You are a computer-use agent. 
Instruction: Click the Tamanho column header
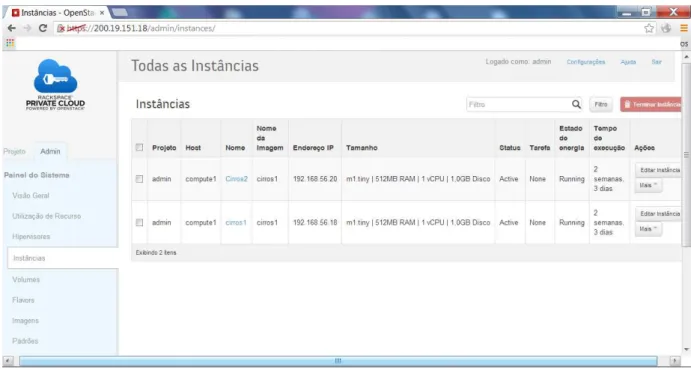tap(361, 148)
